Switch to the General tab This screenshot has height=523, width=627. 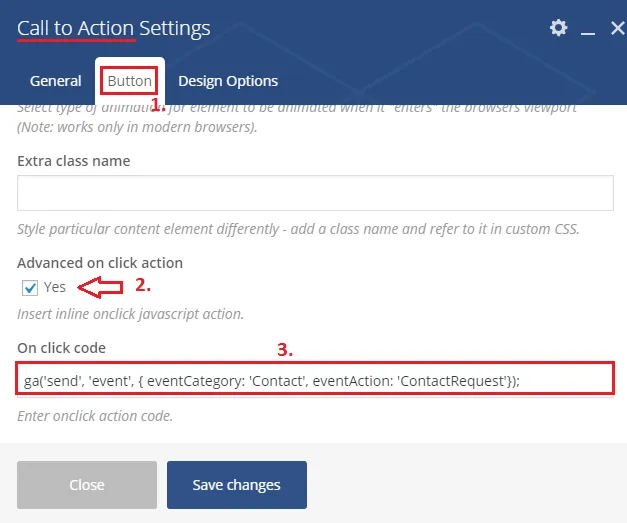tap(56, 81)
